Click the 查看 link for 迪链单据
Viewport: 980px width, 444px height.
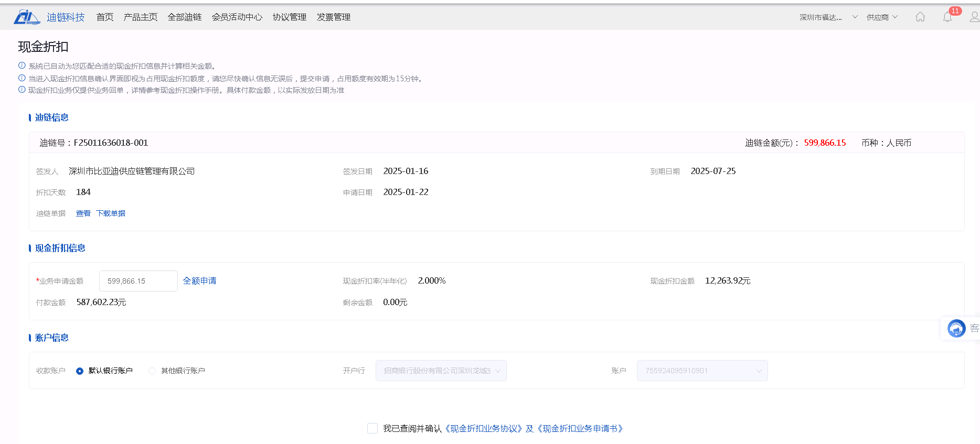tap(83, 213)
